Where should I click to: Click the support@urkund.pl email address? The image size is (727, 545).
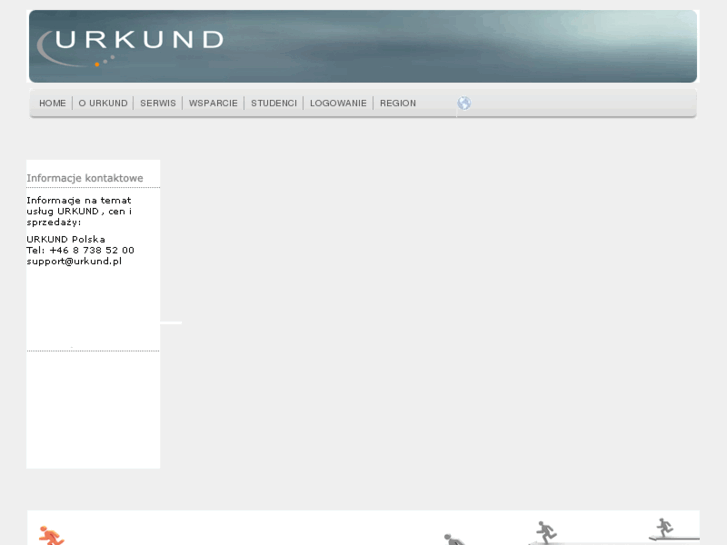74,261
